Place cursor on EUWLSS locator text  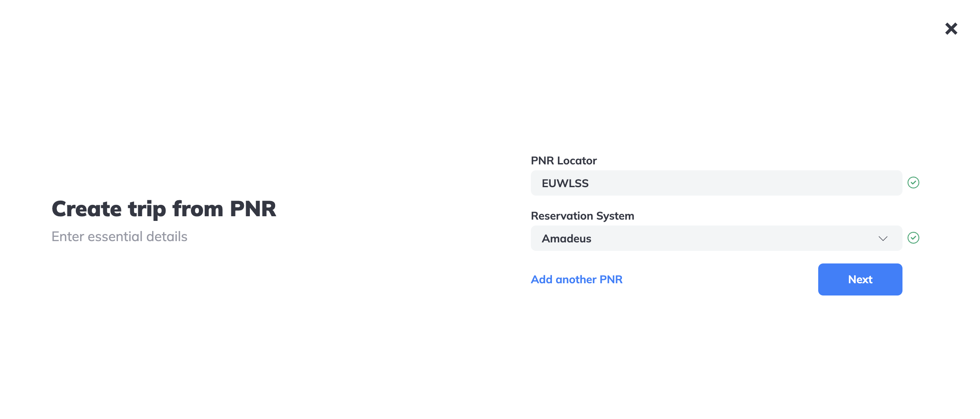[565, 183]
